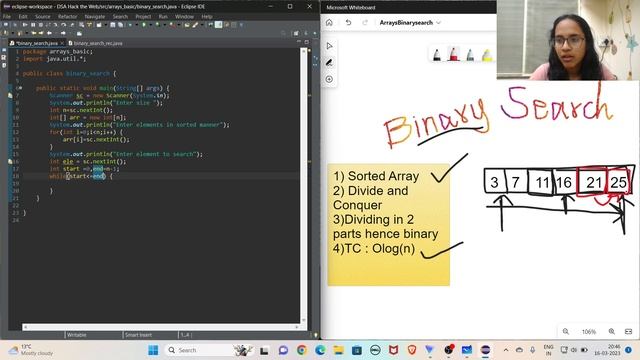Viewport: 640px width, 360px height.
Task: Open the Edit menu in Eclipse
Action: tap(23, 16)
